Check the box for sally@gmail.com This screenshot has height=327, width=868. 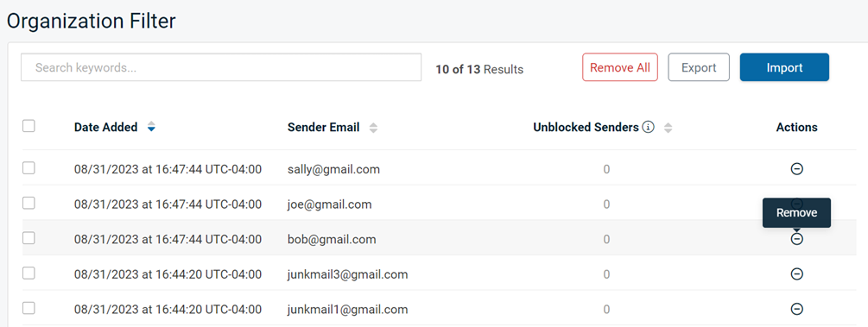click(29, 168)
